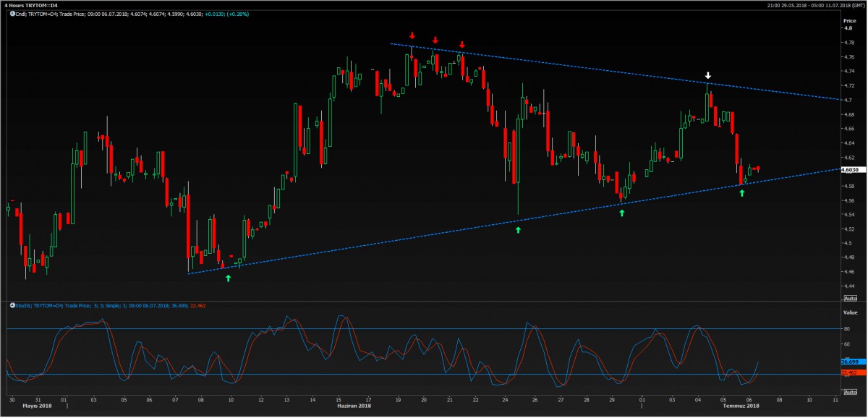Image resolution: width=868 pixels, height=418 pixels.
Task: Click the Haziran 2018 label on time axis
Action: (x=355, y=406)
